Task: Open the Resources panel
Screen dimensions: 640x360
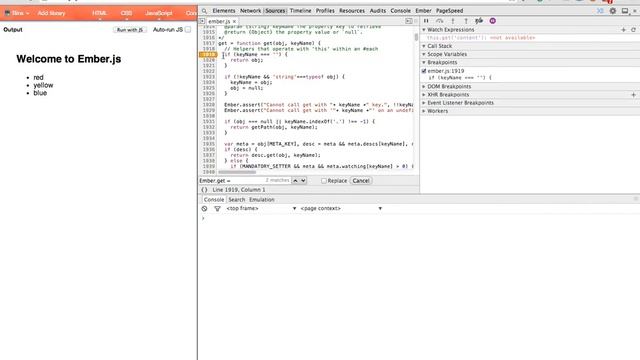Action: click(351, 11)
